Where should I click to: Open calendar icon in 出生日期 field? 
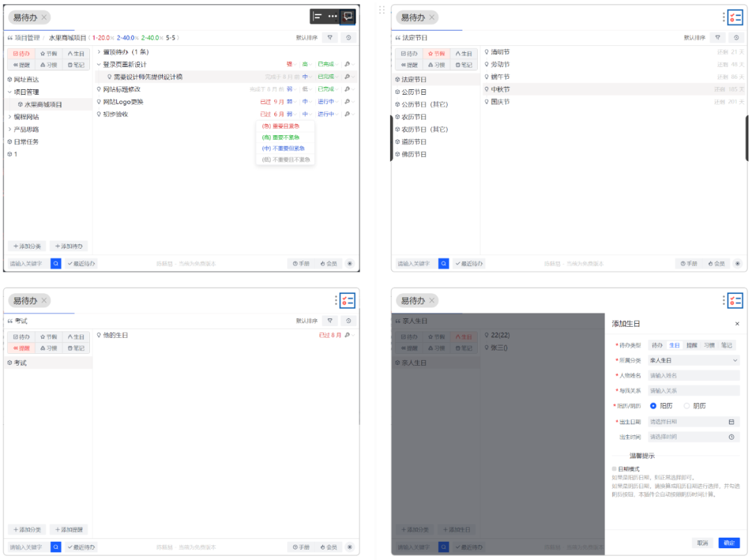tap(731, 422)
